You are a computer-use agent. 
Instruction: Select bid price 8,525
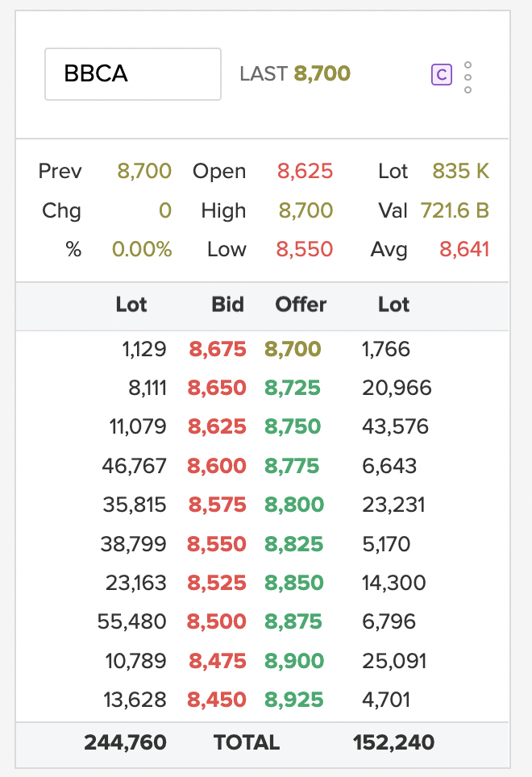217,583
